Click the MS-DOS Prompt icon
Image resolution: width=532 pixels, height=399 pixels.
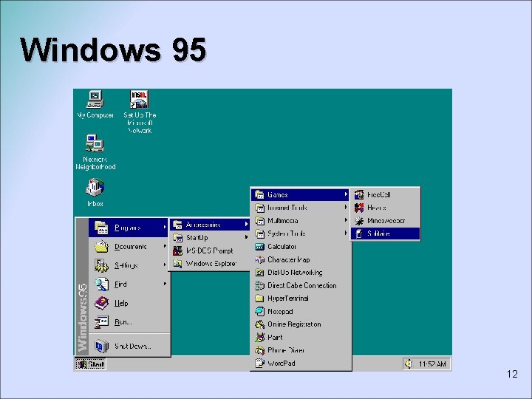(x=177, y=250)
